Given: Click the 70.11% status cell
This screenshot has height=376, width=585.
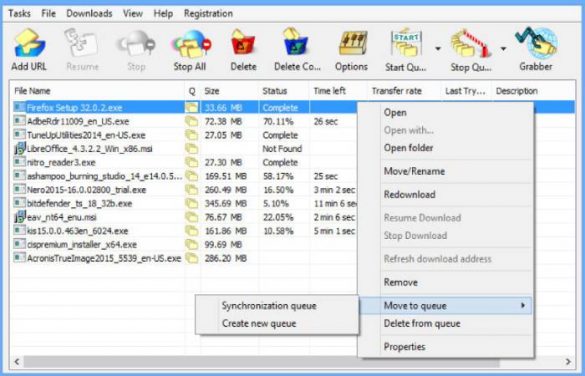Looking at the screenshot, I should (278, 121).
